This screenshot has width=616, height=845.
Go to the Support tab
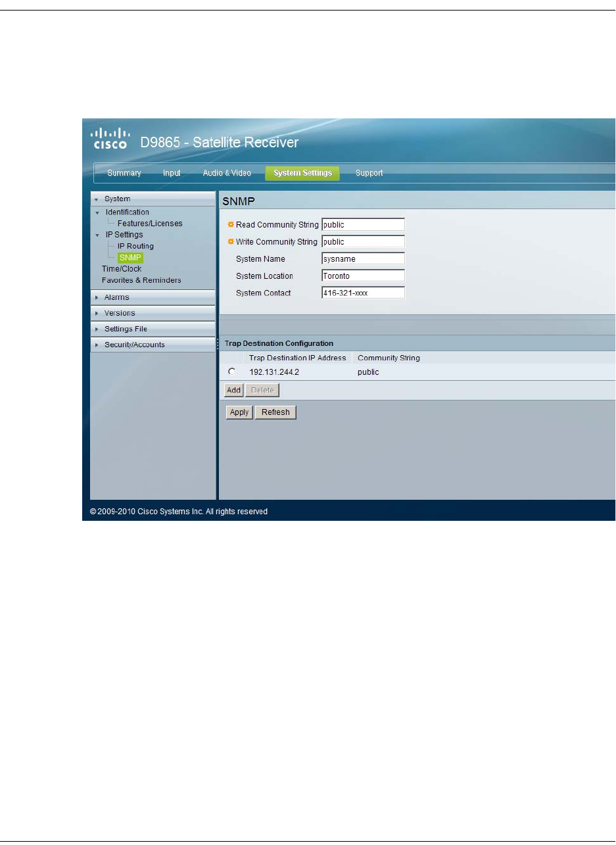[x=369, y=173]
